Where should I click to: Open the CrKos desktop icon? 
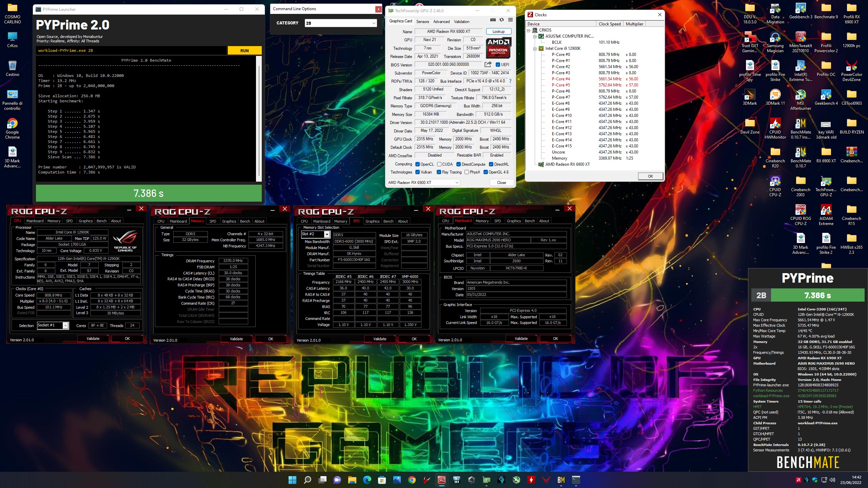12,40
